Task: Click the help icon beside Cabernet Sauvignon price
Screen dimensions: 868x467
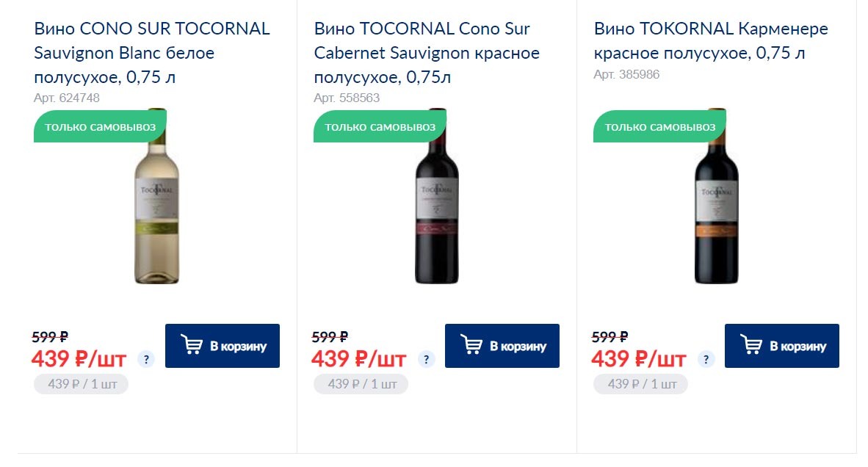Action: [x=427, y=360]
